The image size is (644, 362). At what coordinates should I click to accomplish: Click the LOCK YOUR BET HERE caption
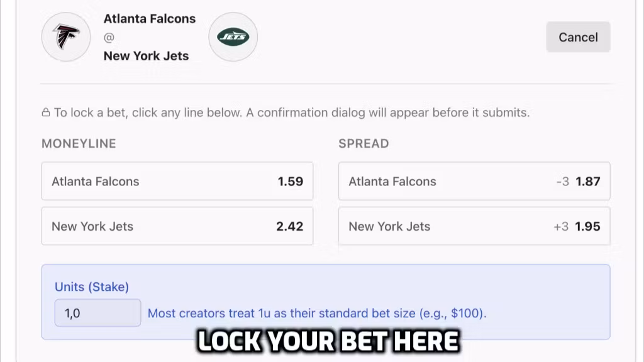(x=328, y=341)
